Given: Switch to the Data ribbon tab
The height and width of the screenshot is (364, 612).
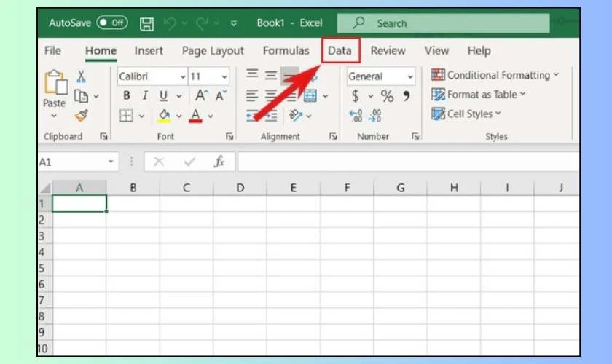Looking at the screenshot, I should pos(340,51).
